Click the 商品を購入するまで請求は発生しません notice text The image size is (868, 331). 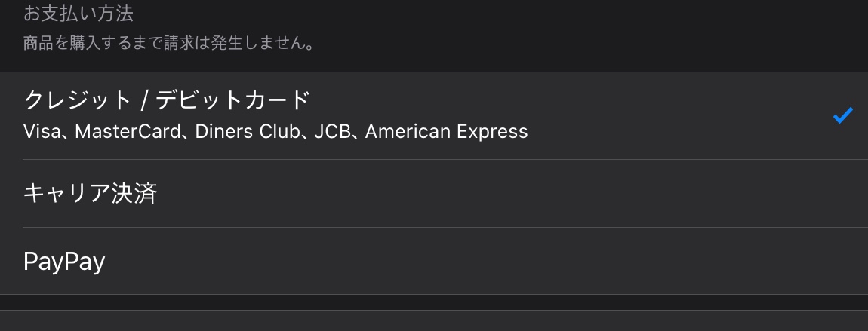168,44
